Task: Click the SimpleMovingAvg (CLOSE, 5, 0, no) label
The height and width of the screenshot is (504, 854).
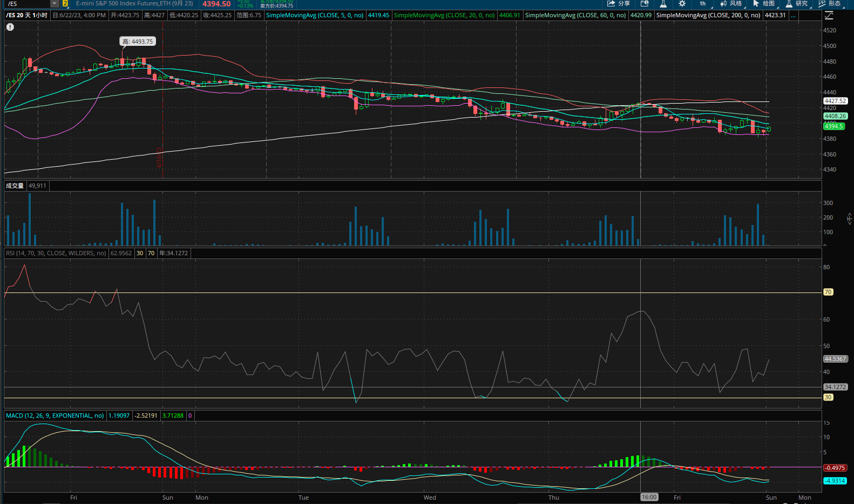Action: [315, 15]
